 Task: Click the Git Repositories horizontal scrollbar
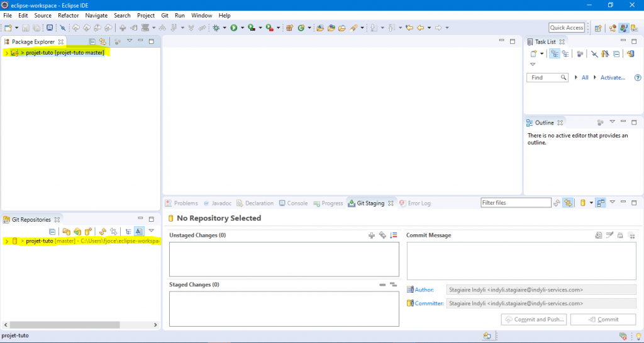pos(64,325)
